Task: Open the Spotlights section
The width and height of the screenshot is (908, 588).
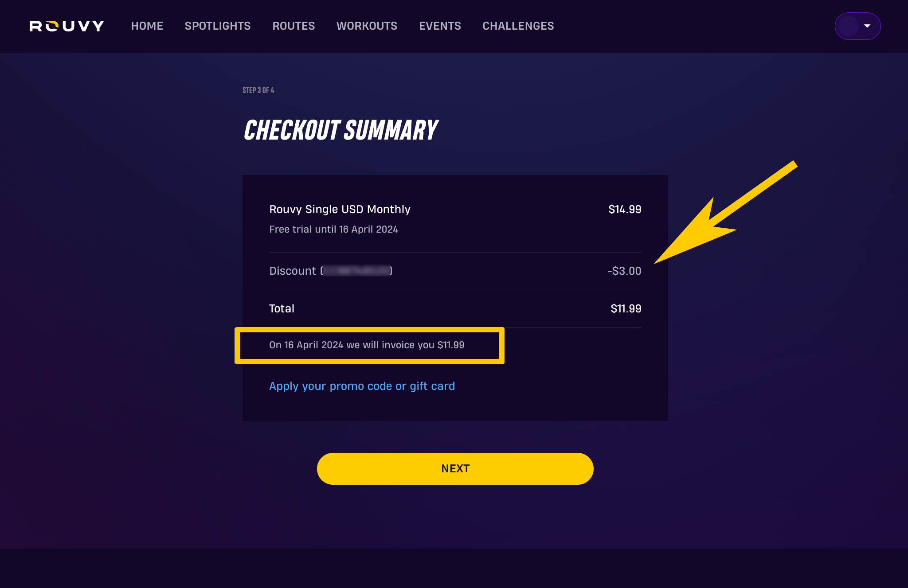Action: click(218, 26)
